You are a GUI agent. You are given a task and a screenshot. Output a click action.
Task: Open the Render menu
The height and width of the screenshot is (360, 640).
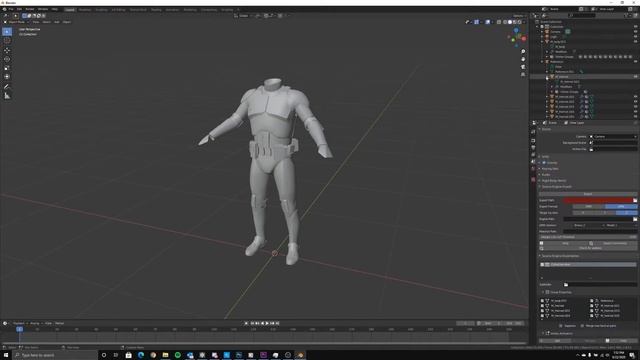click(30, 9)
